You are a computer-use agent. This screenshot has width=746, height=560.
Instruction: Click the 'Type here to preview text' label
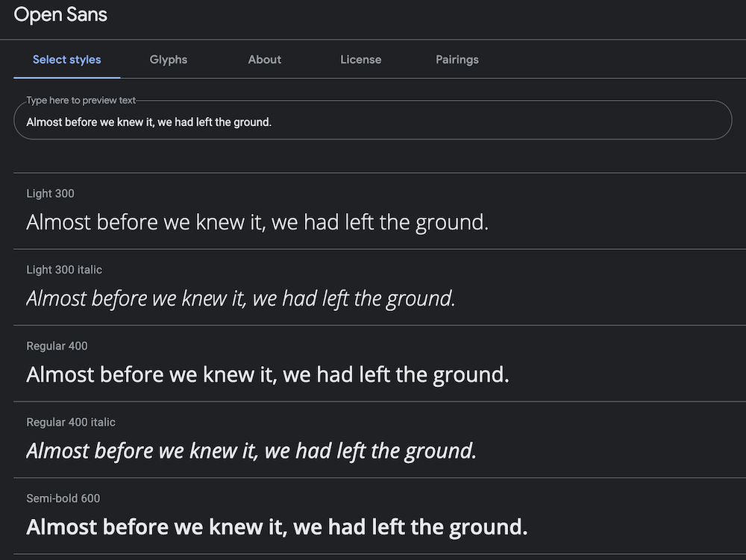tap(81, 100)
